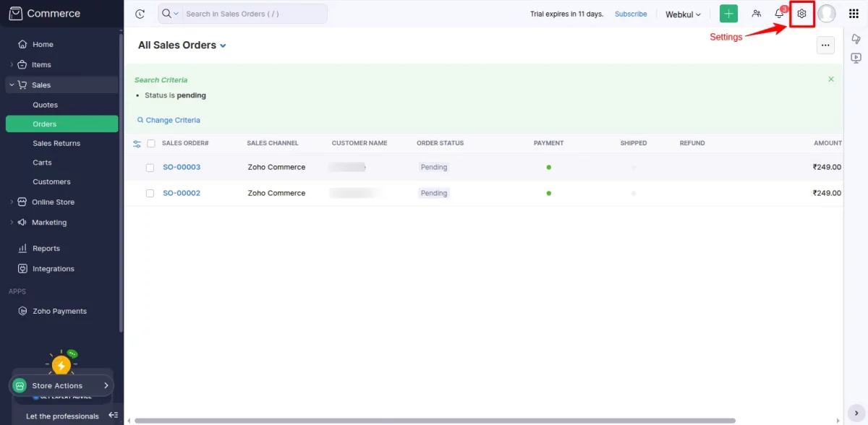Click the green payment dot for SO-00003
This screenshot has width=868, height=425.
pos(549,167)
